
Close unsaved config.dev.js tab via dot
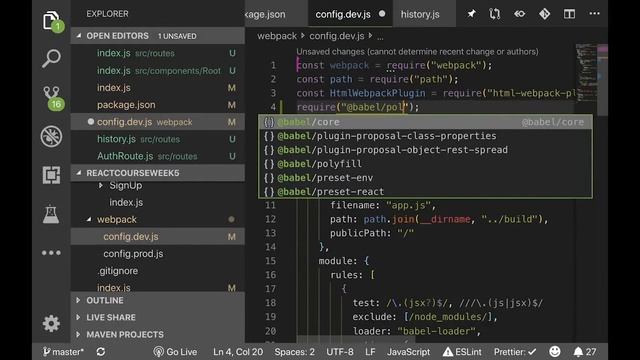pos(382,13)
